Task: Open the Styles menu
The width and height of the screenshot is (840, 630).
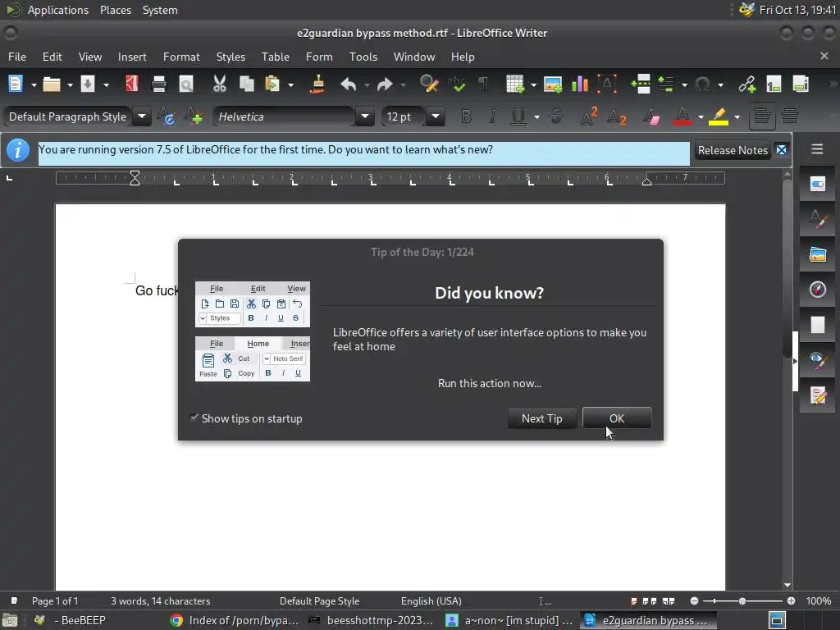Action: 231,57
